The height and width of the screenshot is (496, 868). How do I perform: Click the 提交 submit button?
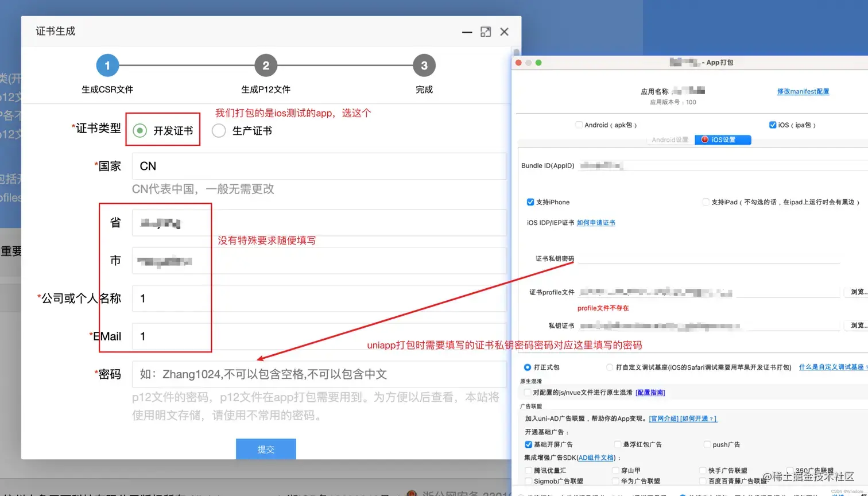tap(266, 449)
